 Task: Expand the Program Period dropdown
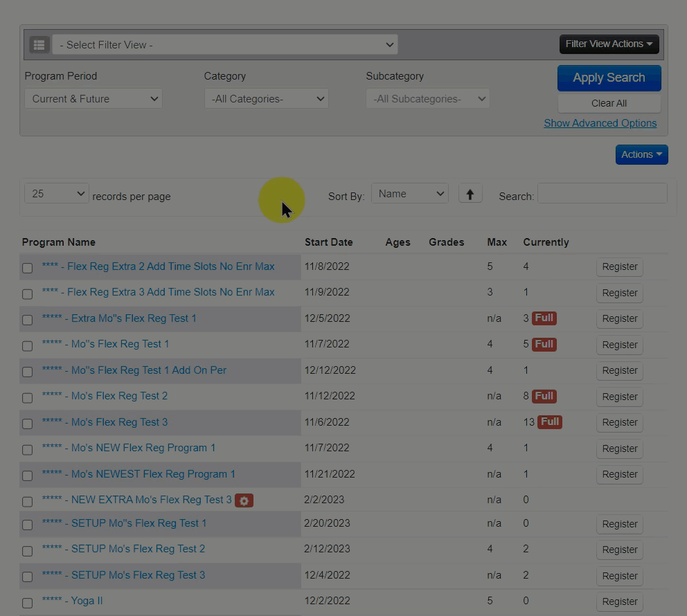93,99
